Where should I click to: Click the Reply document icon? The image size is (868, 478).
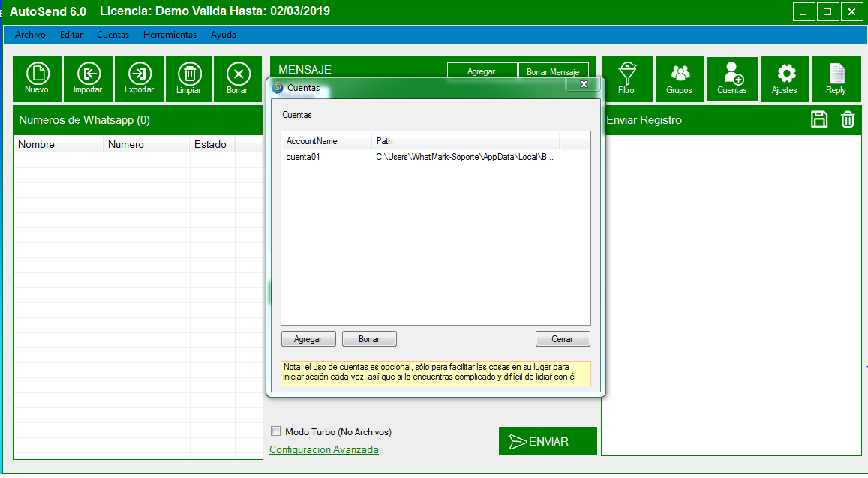pos(836,79)
